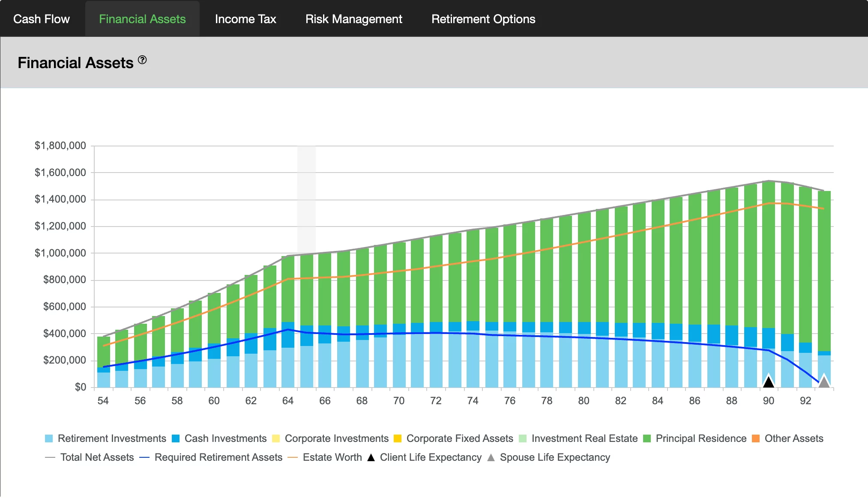Viewport: 868px width, 498px height.
Task: Toggle Estate Worth line legend entry
Action: tap(293, 458)
